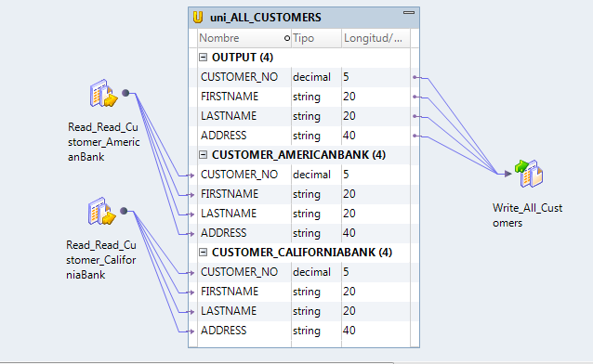Select FIRSTNAME under CUSTOMER_CALIFORNIABANK

click(x=230, y=292)
